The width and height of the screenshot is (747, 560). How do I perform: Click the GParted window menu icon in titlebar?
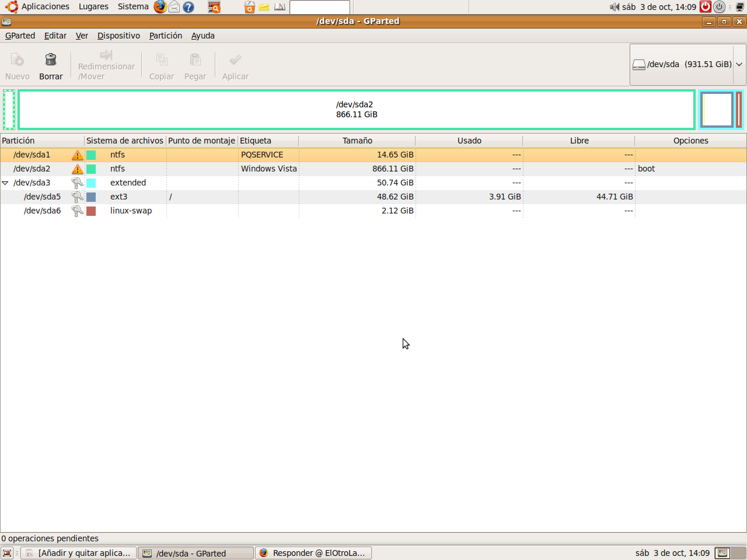(x=6, y=22)
